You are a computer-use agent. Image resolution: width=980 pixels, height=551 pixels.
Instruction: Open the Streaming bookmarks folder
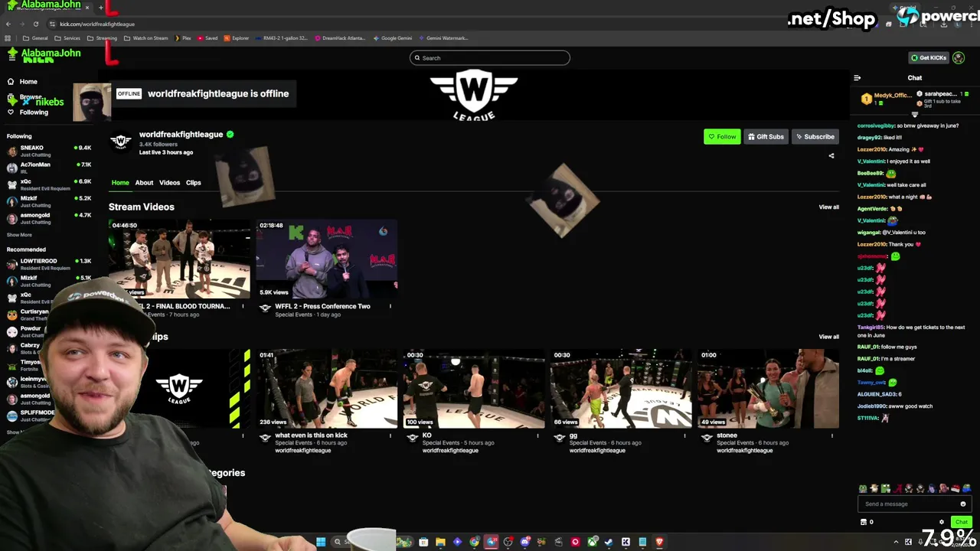(x=102, y=38)
